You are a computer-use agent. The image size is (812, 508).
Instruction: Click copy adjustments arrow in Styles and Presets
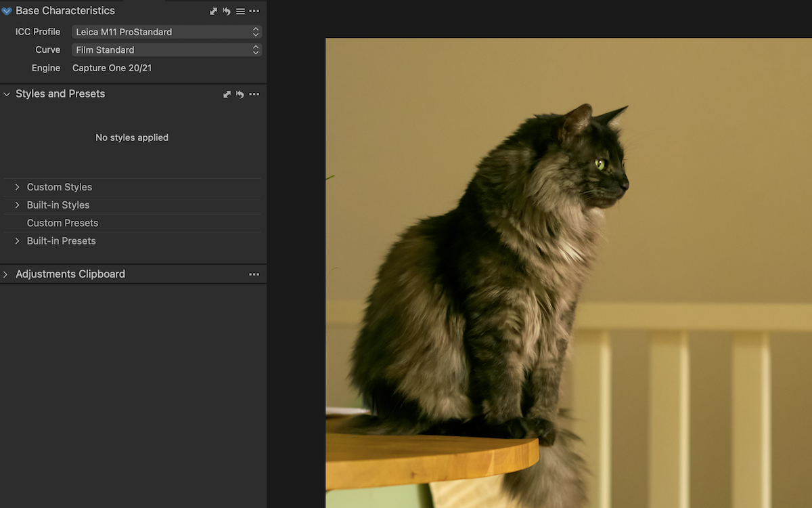[227, 94]
